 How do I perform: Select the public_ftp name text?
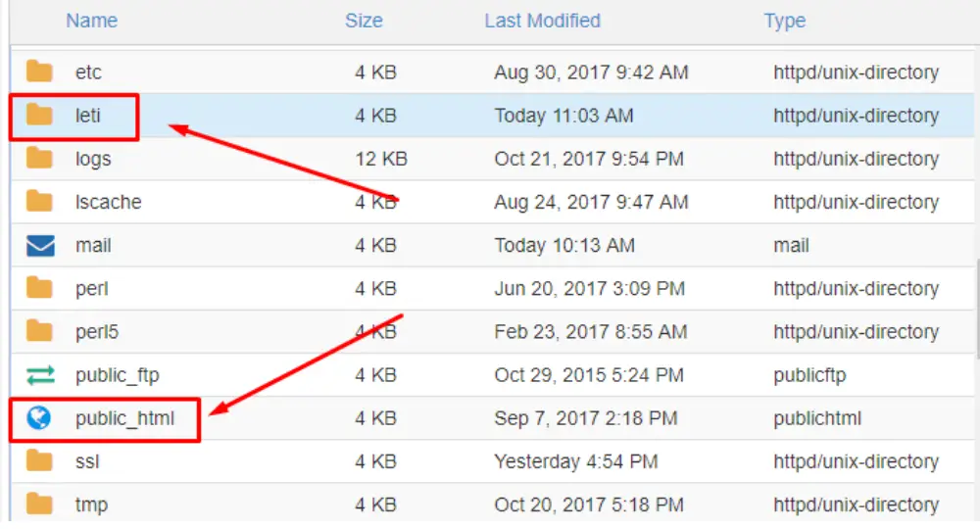[118, 375]
